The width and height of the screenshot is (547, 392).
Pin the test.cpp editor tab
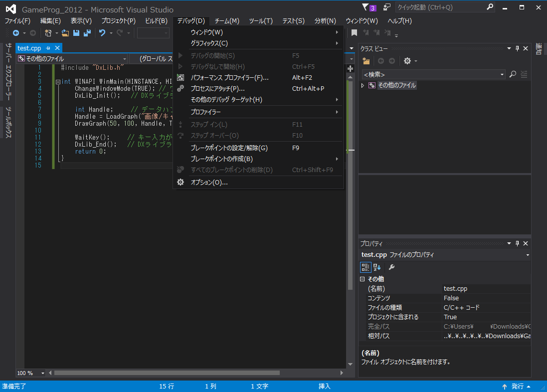[48, 48]
